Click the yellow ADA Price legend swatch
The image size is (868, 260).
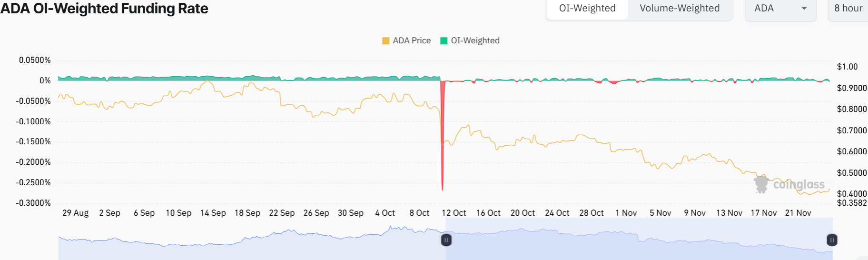386,41
